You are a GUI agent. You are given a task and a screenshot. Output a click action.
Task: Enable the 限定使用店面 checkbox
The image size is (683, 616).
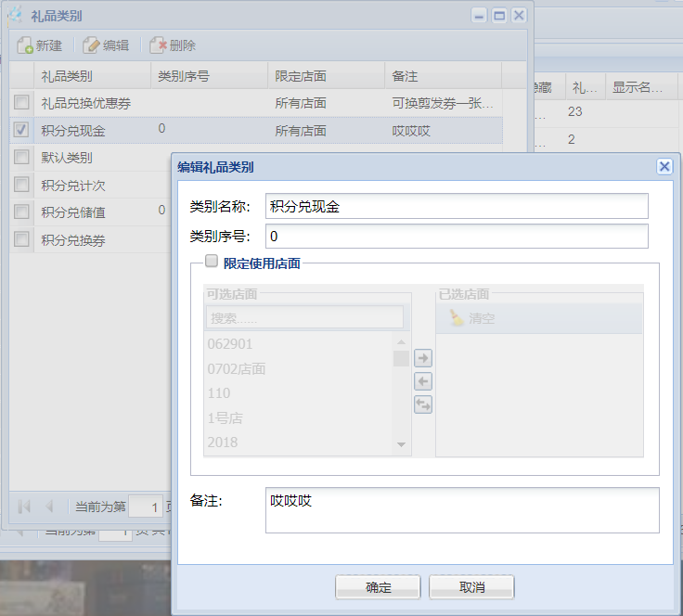tap(212, 262)
